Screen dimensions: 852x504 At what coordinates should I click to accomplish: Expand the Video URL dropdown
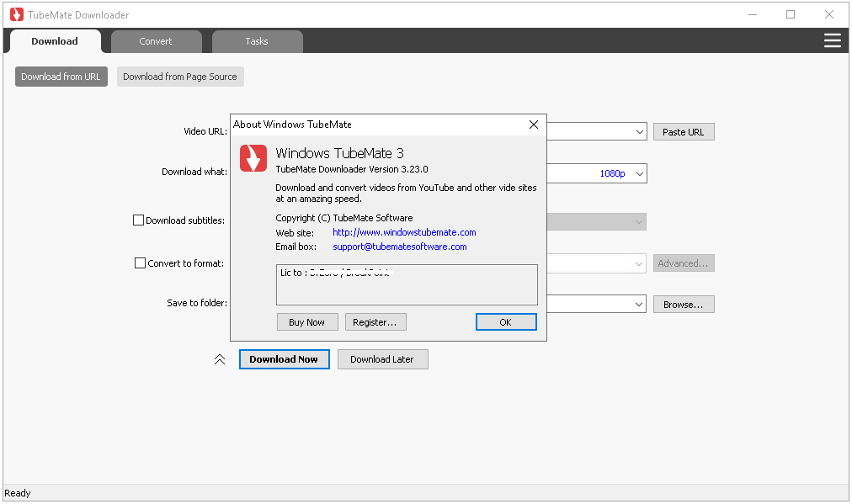tap(639, 132)
